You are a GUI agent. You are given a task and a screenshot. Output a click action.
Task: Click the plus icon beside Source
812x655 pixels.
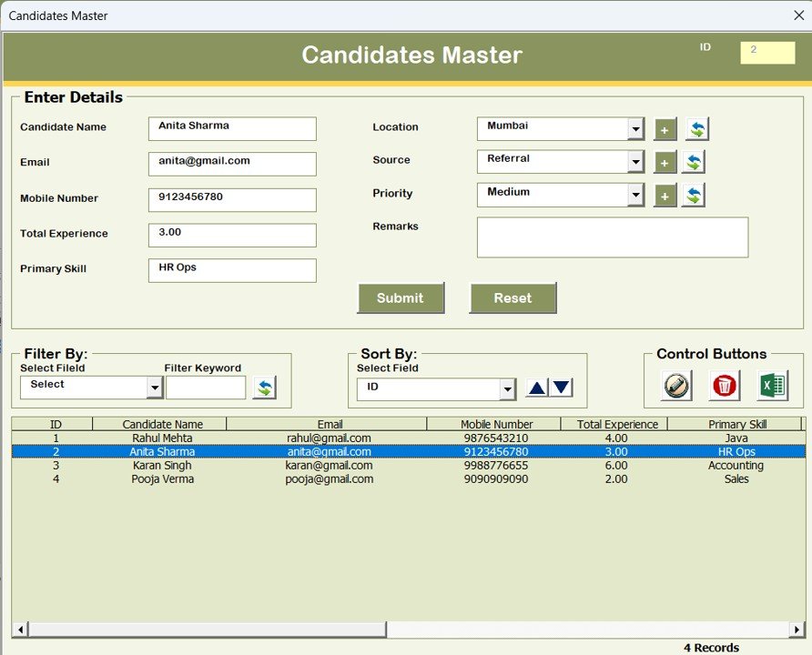click(665, 161)
